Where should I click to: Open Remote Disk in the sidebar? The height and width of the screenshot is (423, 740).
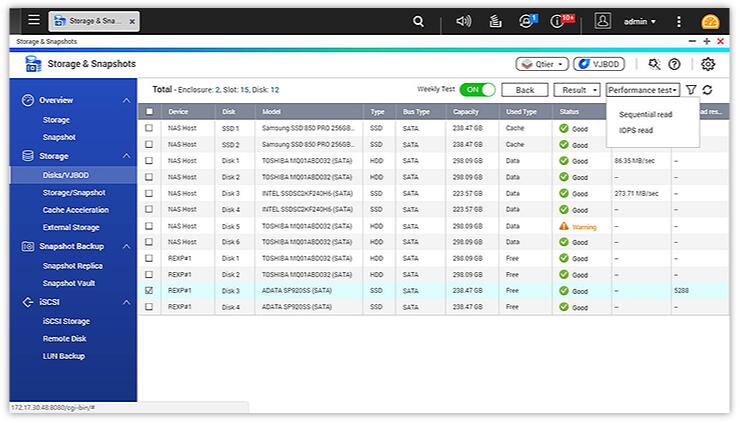pos(64,338)
